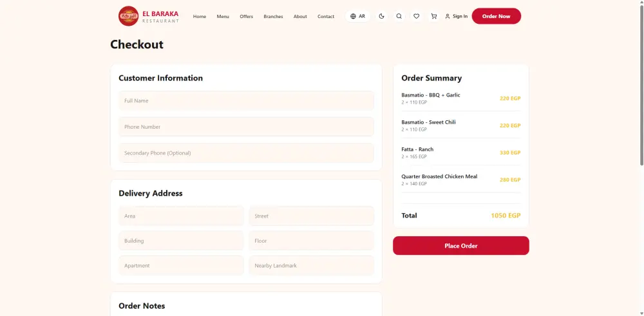Click the page's vertical scrollbar thumb
Viewport: 644px width, 316px height.
pos(641,84)
